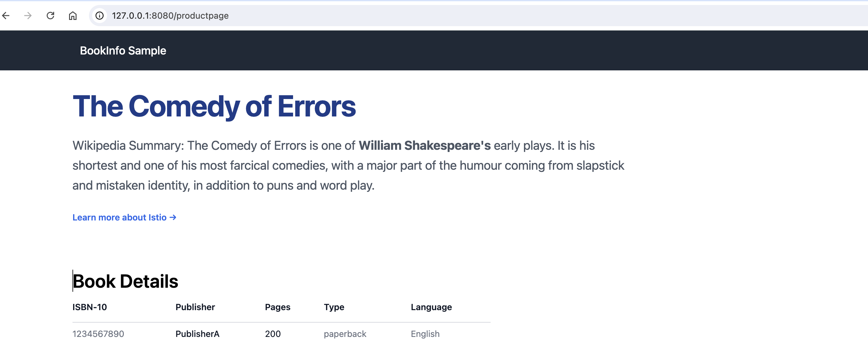The height and width of the screenshot is (350, 868).
Task: Click the browser back arrow
Action: click(6, 16)
